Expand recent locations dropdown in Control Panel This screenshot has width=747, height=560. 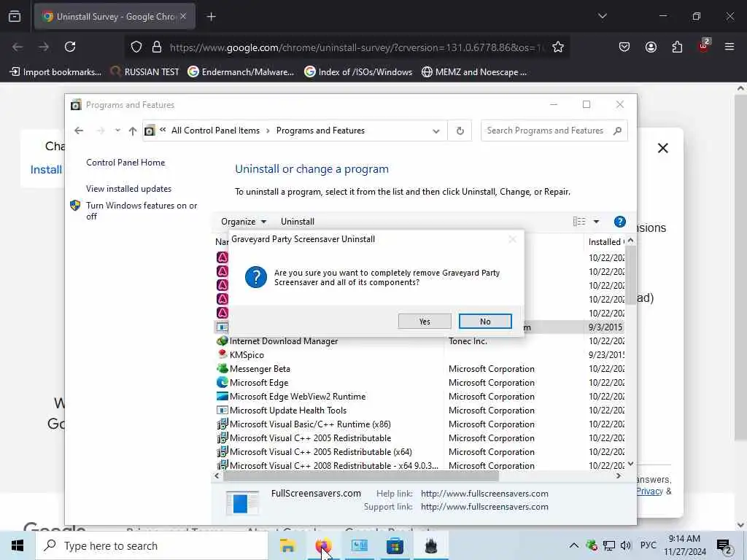point(117,131)
